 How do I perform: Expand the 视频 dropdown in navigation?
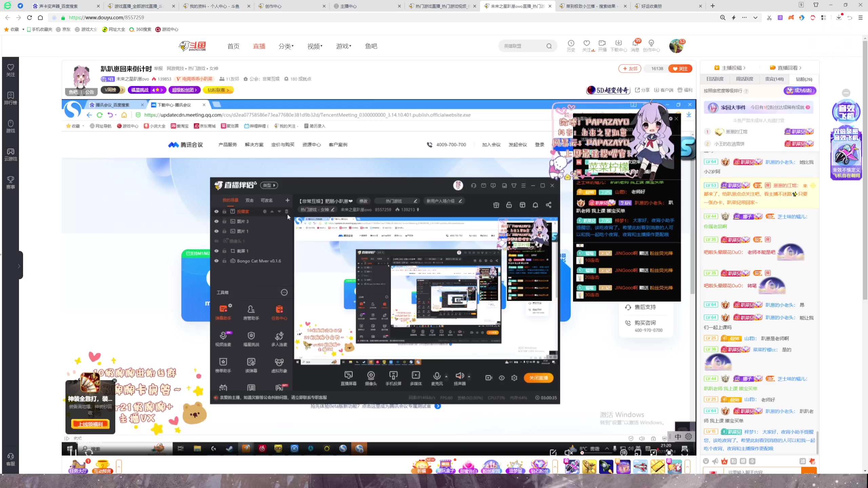pyautogui.click(x=315, y=46)
